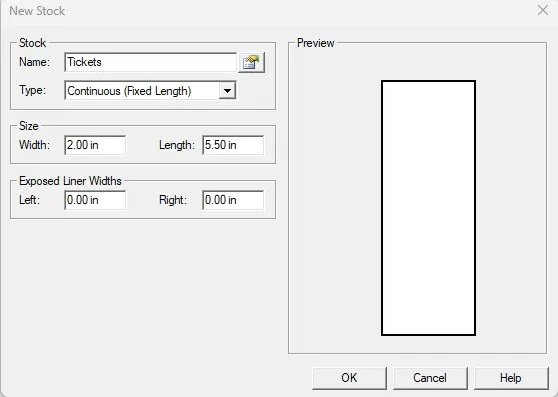Confirm with the OK button
Image resolution: width=558 pixels, height=397 pixels.
point(349,378)
